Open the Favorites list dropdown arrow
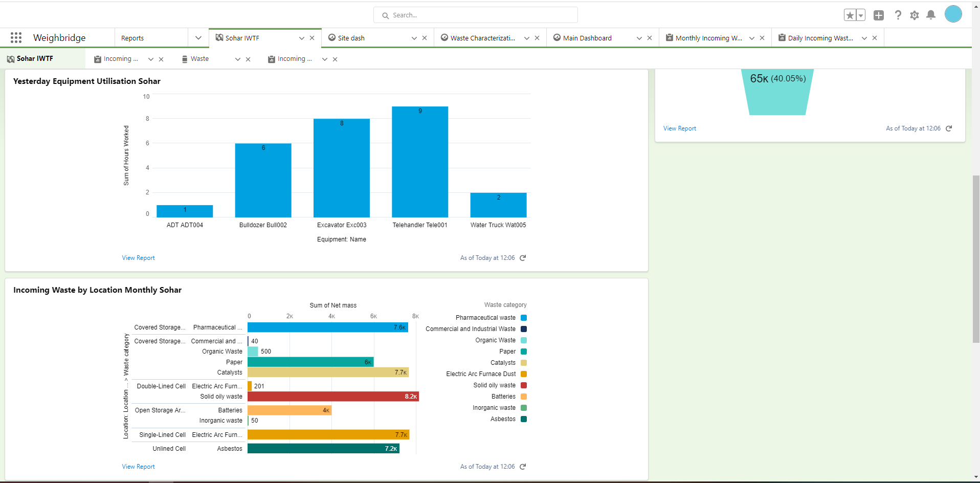Image resolution: width=980 pixels, height=483 pixels. [x=861, y=15]
